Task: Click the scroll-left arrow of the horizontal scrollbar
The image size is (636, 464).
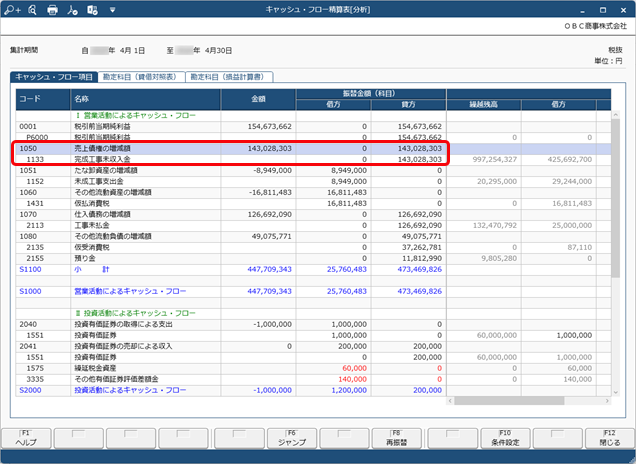Action: click(x=450, y=401)
